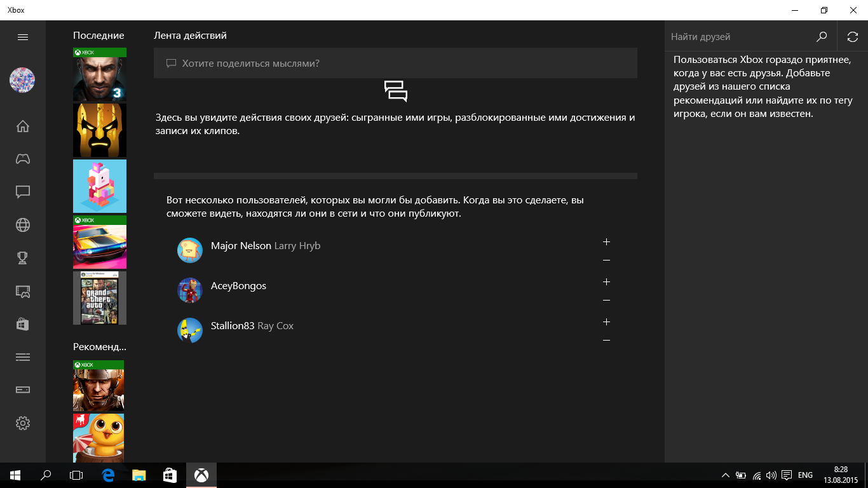The image size is (868, 488).
Task: Click the speech bubble icon in share box
Action: click(x=170, y=64)
